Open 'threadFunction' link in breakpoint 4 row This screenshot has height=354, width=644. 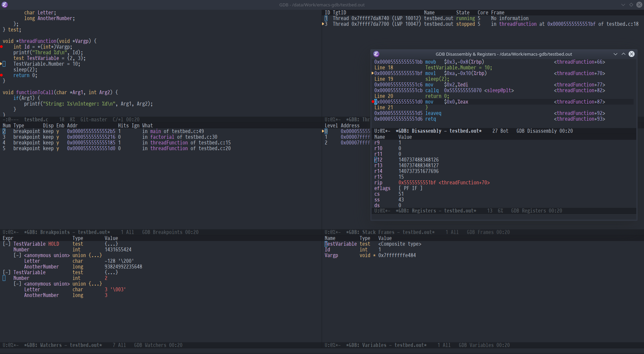pyautogui.click(x=169, y=143)
